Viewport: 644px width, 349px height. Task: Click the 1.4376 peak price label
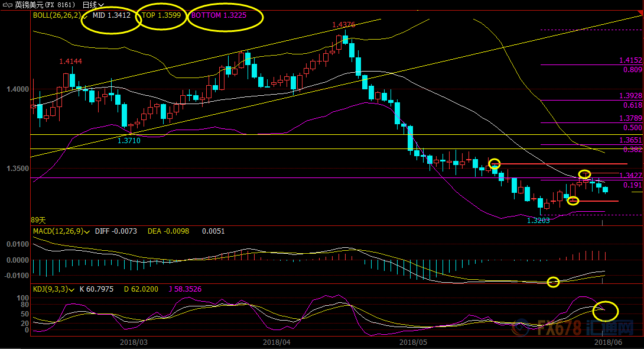[x=343, y=25]
